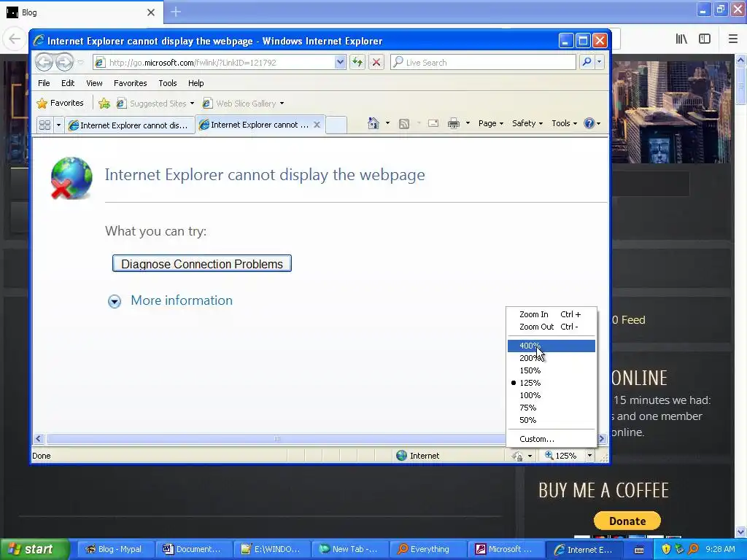This screenshot has height=560, width=747.
Task: Click in the Live Search field
Action: 483,63
